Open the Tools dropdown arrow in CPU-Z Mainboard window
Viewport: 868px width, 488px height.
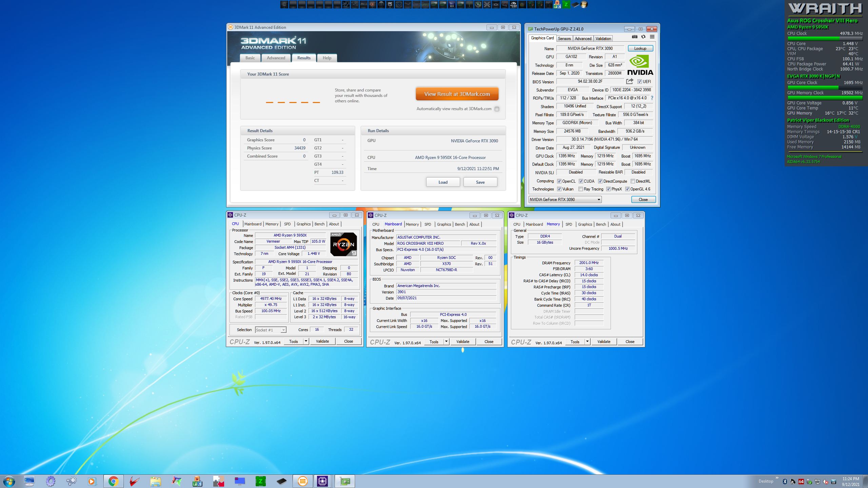coord(446,342)
